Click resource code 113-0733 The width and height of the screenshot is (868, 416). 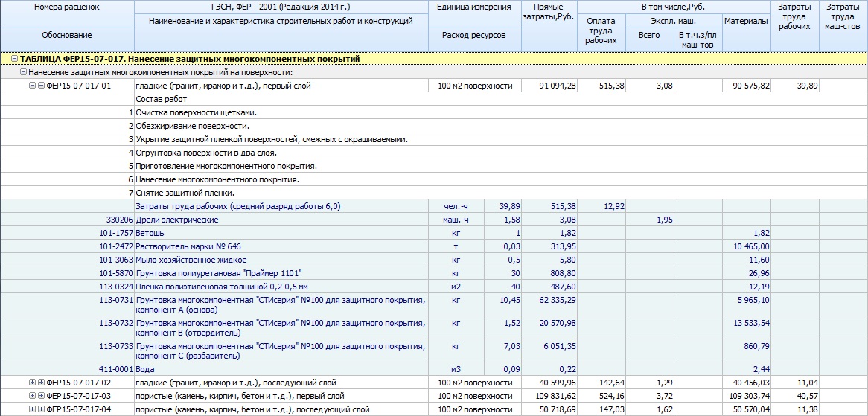116,346
